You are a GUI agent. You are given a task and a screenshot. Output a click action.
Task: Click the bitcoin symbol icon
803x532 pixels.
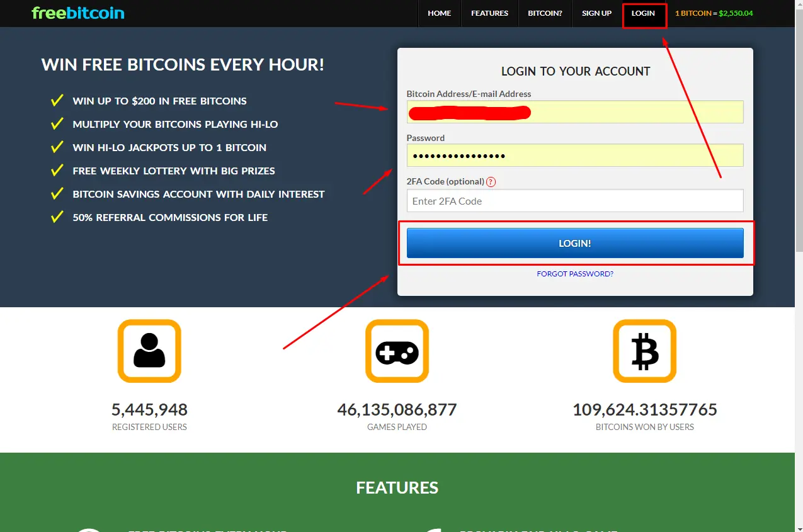coord(644,351)
